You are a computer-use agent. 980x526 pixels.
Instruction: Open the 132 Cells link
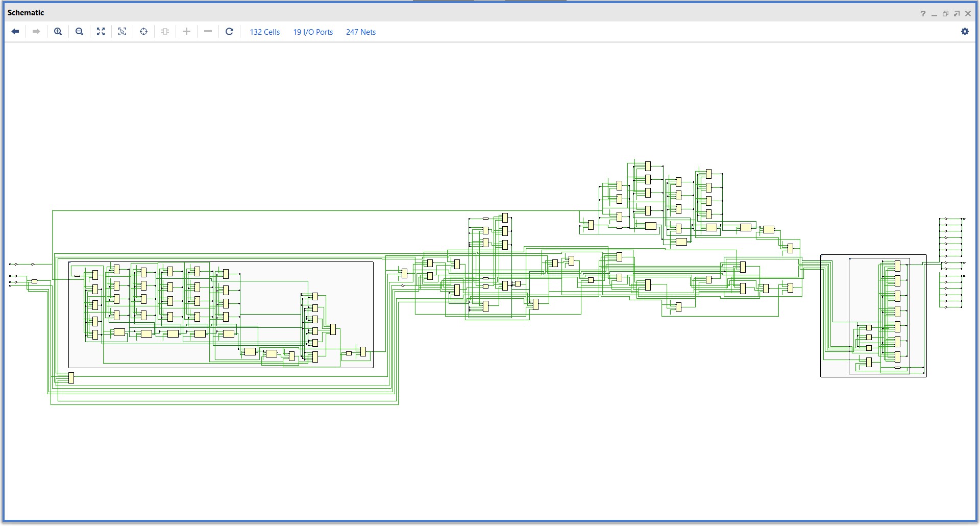264,32
